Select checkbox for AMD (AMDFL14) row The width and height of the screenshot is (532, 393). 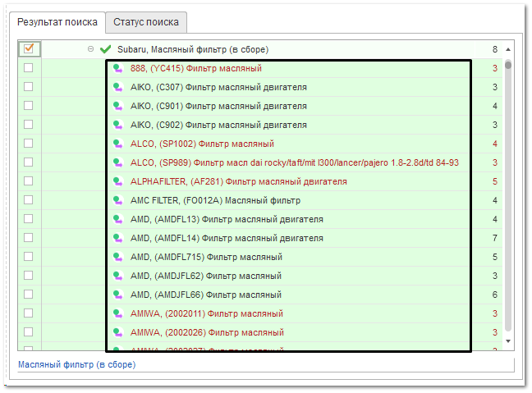pos(29,238)
